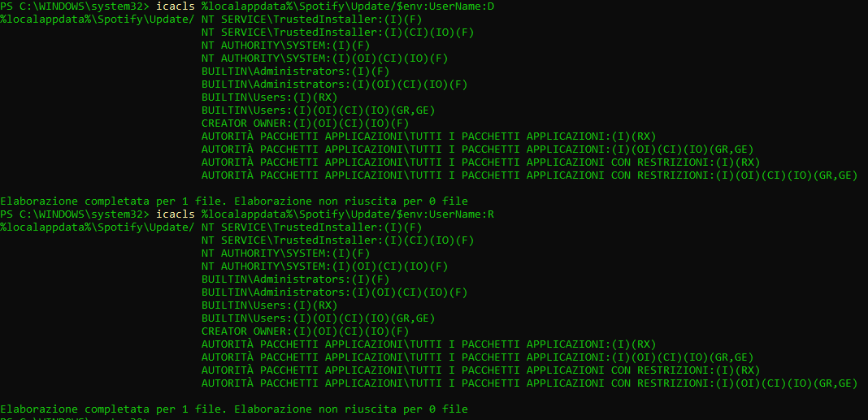Click the PS prompt before the UserName:R command
Viewport: 868px width, 420px height.
click(75, 214)
